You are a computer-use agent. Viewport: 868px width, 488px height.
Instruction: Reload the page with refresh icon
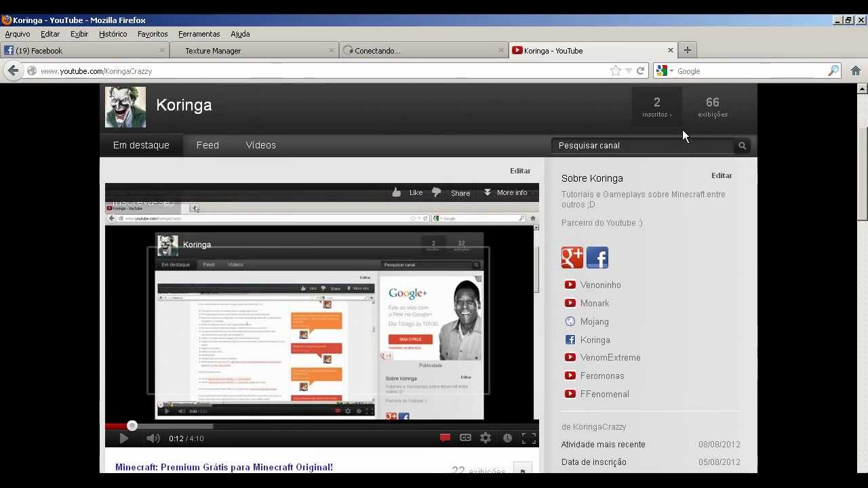640,70
